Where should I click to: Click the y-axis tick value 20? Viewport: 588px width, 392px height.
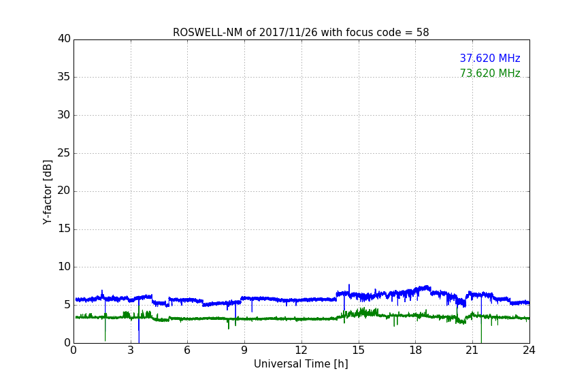pos(64,191)
